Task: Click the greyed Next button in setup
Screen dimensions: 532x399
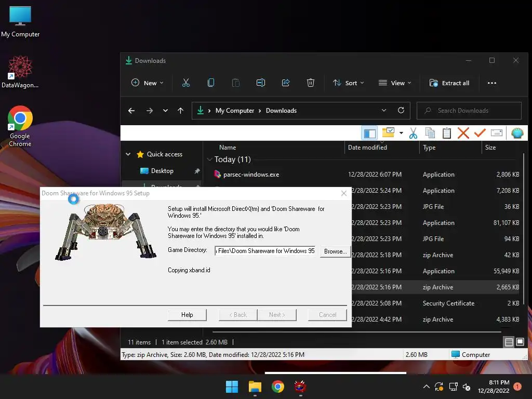Action: tap(277, 315)
